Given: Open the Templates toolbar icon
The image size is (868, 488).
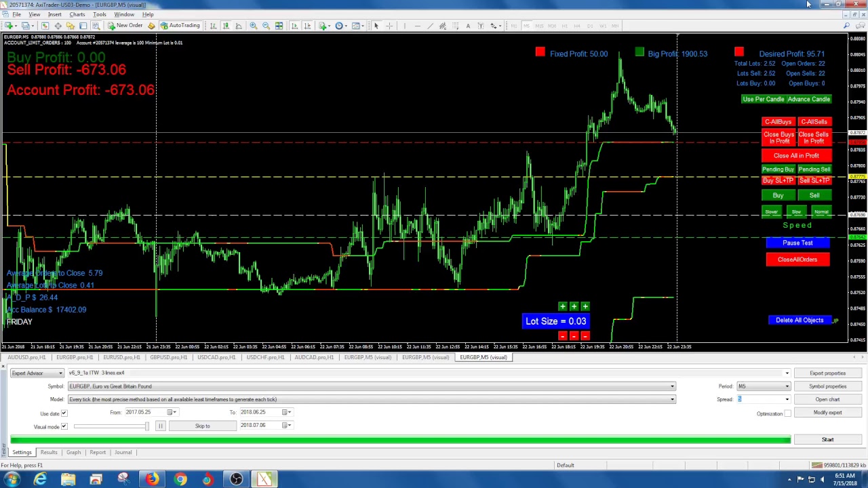Looking at the screenshot, I should pyautogui.click(x=357, y=26).
